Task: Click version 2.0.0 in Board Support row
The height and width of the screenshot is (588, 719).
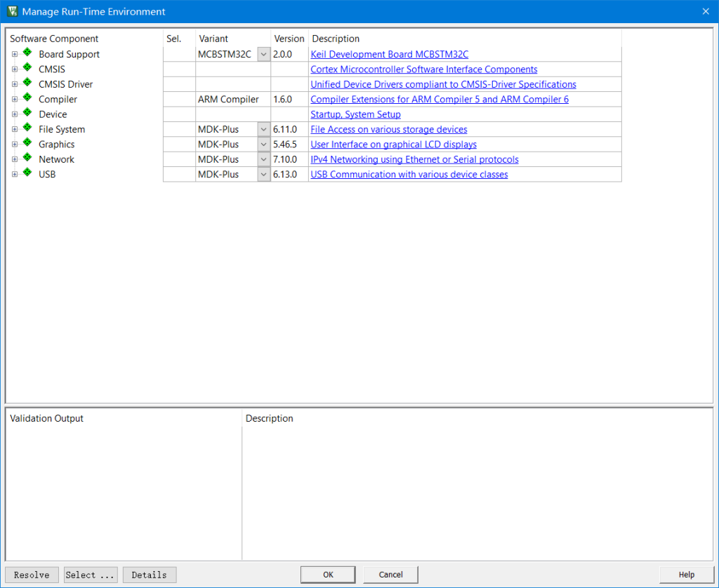Action: (282, 54)
